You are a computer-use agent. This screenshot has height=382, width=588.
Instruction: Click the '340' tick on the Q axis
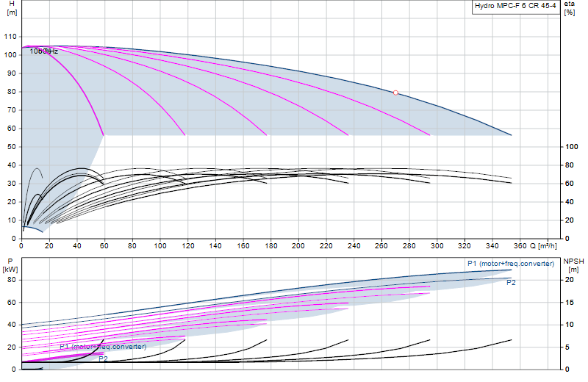pos(492,246)
